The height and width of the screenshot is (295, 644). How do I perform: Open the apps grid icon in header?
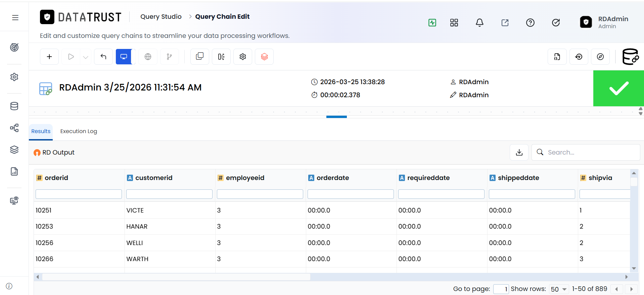tap(454, 22)
